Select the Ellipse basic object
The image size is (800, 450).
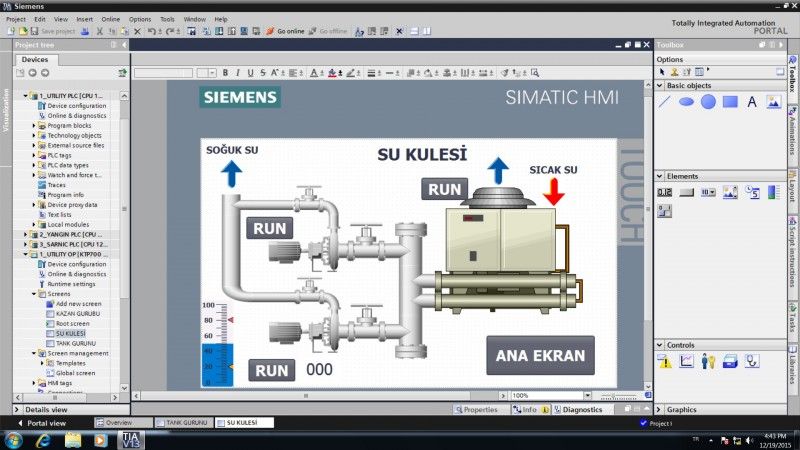[x=686, y=102]
